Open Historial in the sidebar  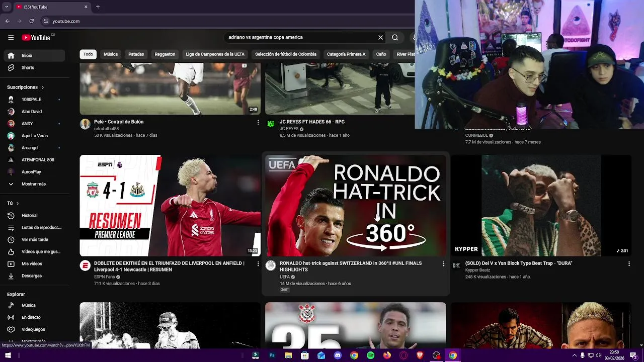(35, 215)
